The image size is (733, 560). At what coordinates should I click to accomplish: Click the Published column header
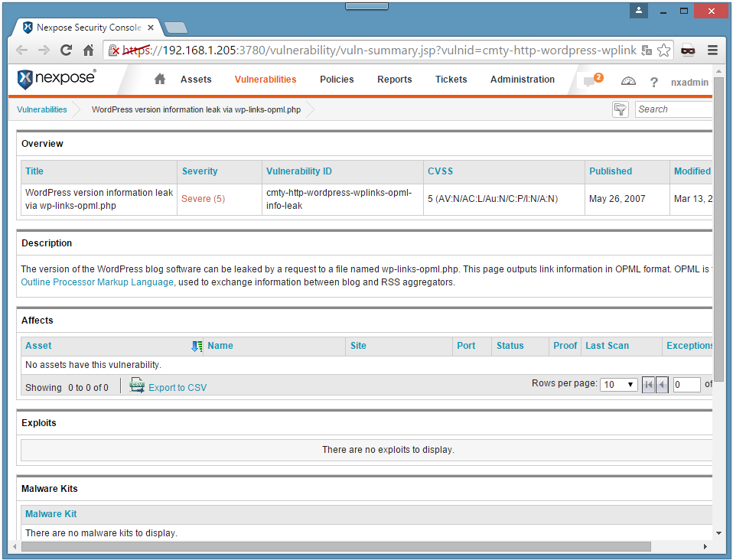click(x=611, y=171)
